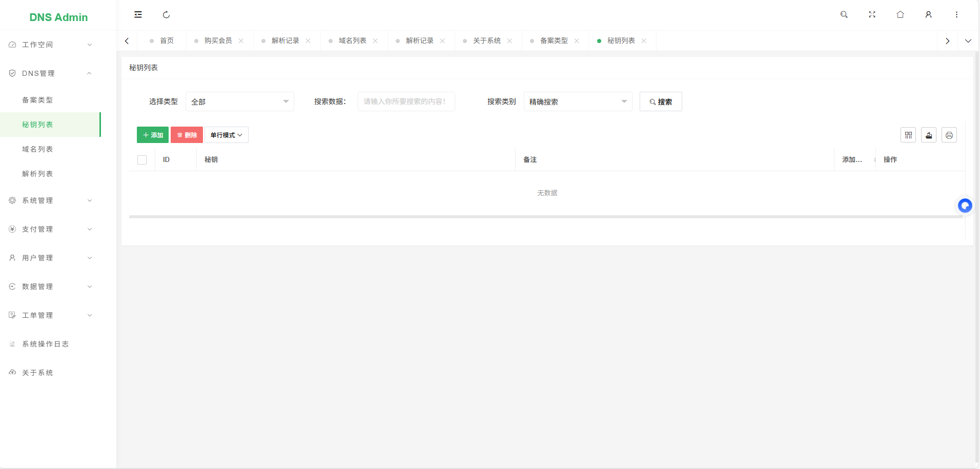
Task: Open the user account icon
Action: point(928,14)
